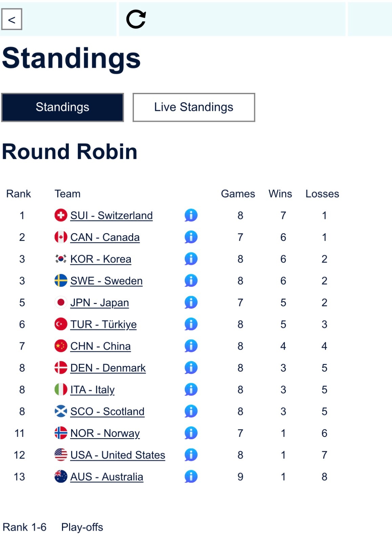Show info for Korea row
This screenshot has height=548, width=392.
click(191, 259)
